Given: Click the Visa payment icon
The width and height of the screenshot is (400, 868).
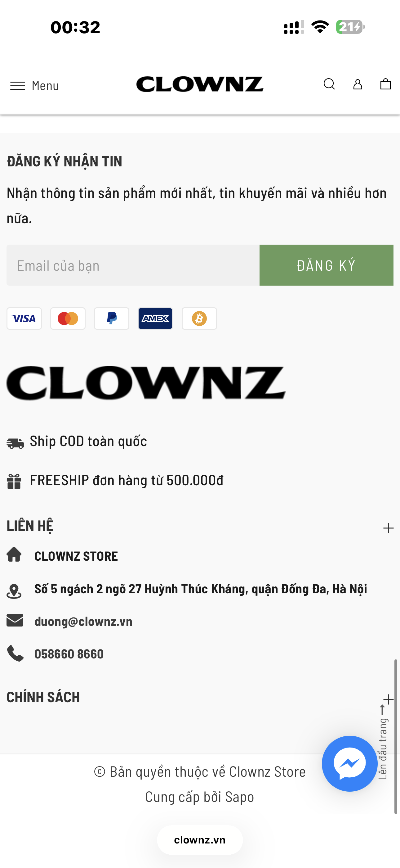Looking at the screenshot, I should (x=24, y=319).
